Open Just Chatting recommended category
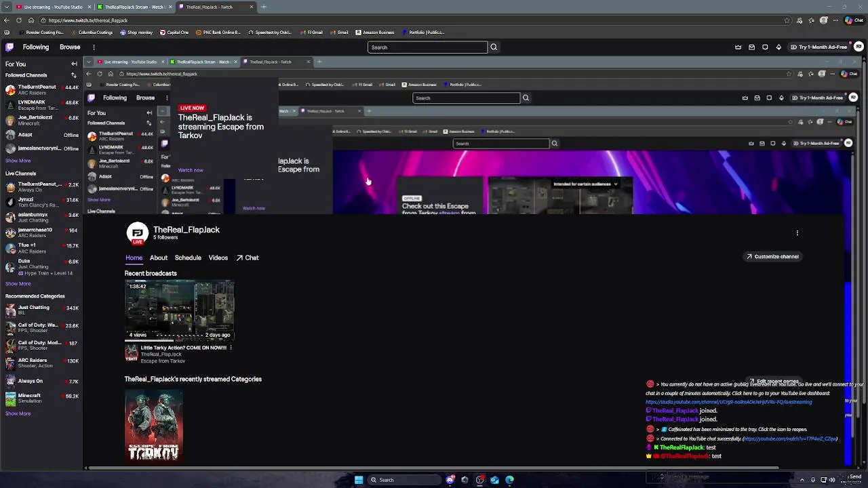This screenshot has height=488, width=868. (x=42, y=310)
